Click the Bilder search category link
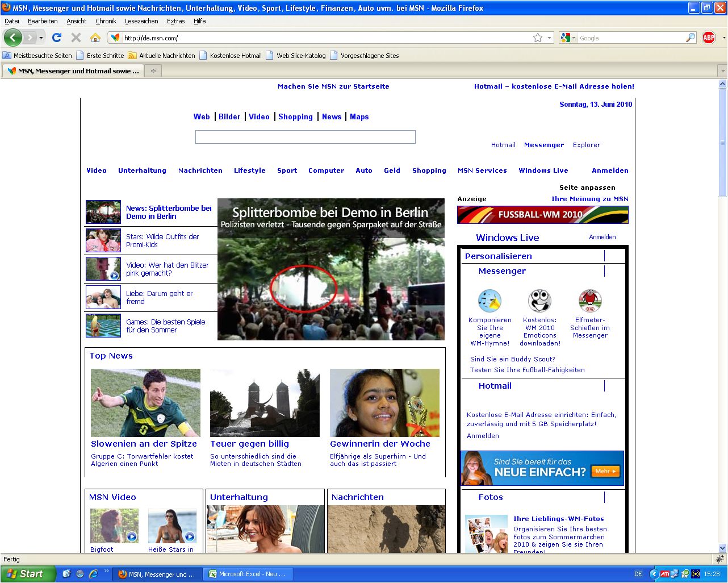The height and width of the screenshot is (583, 728). [229, 116]
